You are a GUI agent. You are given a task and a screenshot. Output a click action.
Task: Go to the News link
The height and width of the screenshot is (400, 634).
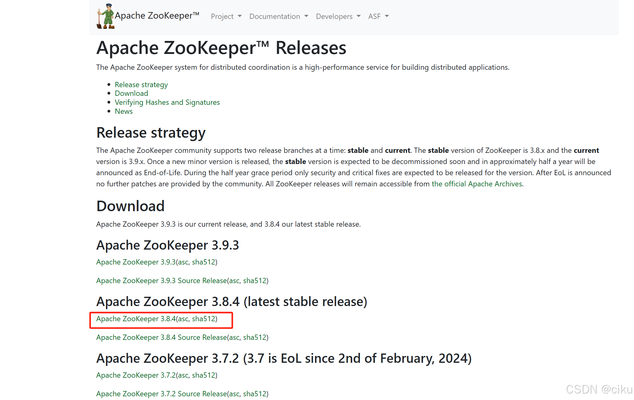pyautogui.click(x=124, y=112)
